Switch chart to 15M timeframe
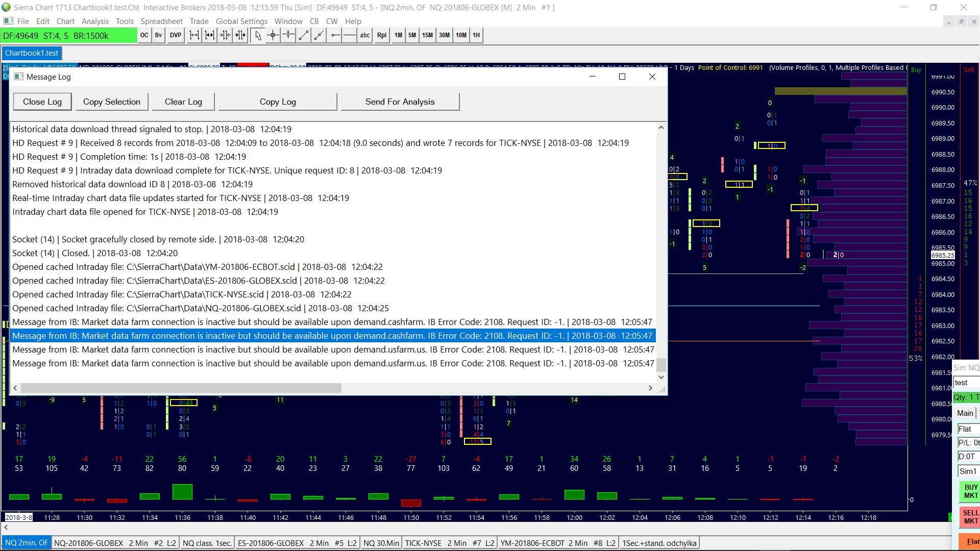Image resolution: width=980 pixels, height=551 pixels. tap(427, 35)
